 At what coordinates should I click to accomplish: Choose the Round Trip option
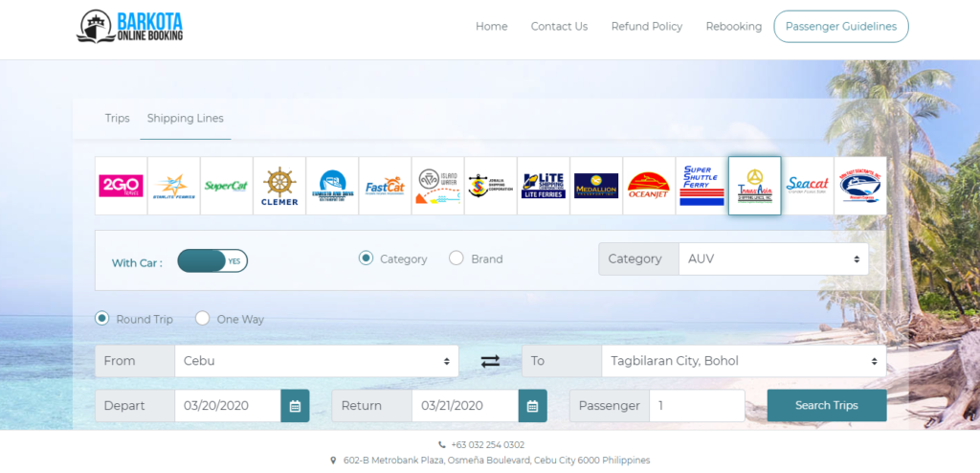tap(101, 319)
